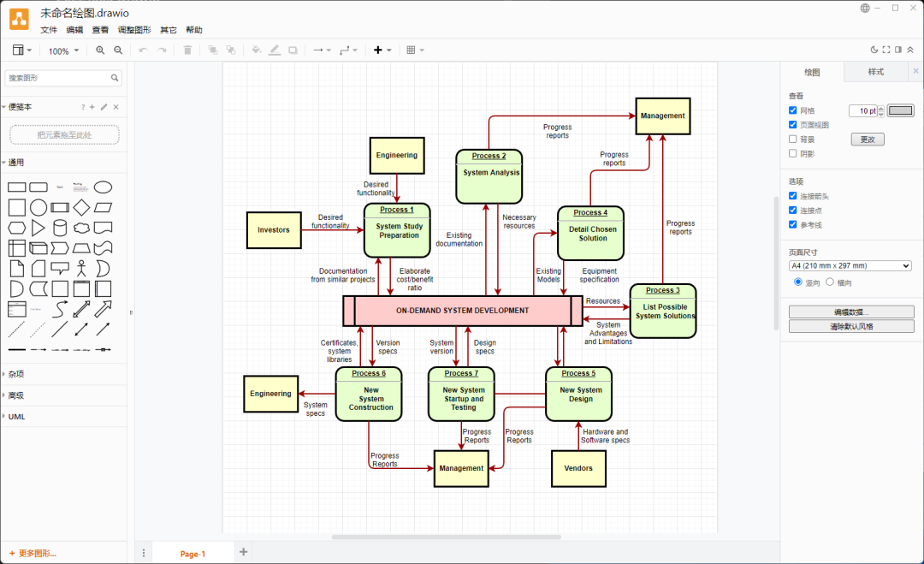Image resolution: width=924 pixels, height=564 pixels.
Task: Open the A4 page size dropdown
Action: (x=850, y=266)
